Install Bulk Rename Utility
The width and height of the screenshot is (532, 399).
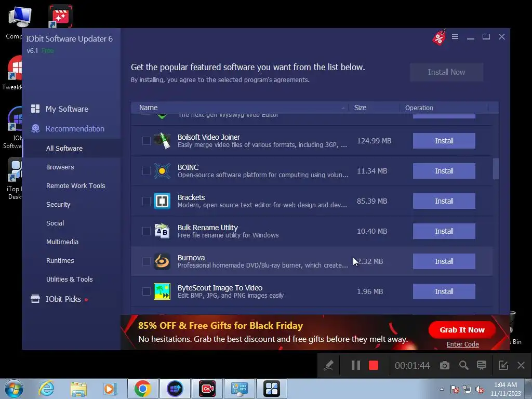pos(444,231)
